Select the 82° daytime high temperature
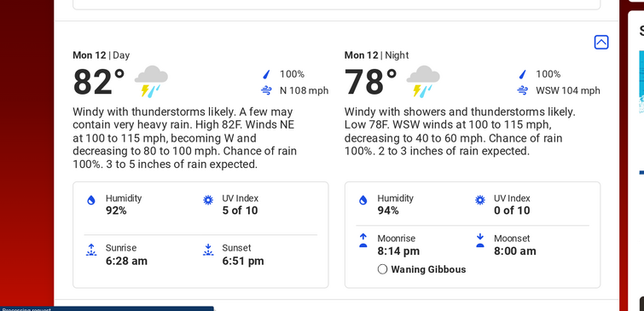 [99, 82]
